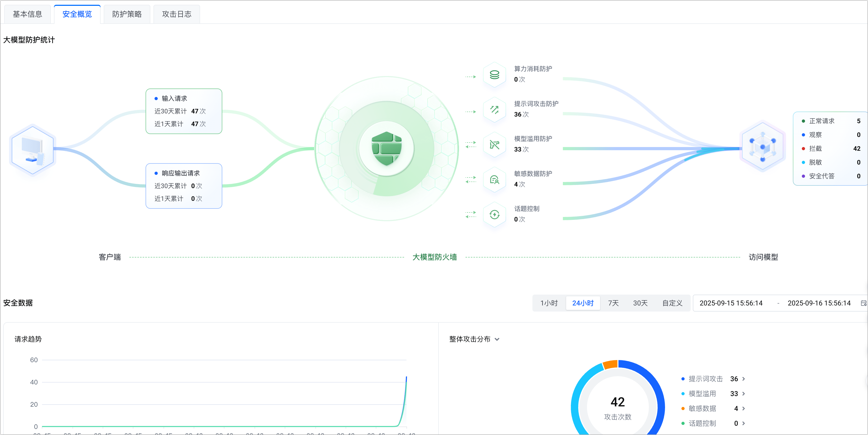The width and height of the screenshot is (868, 435).
Task: Choose the 自定义 custom range button
Action: tap(672, 303)
